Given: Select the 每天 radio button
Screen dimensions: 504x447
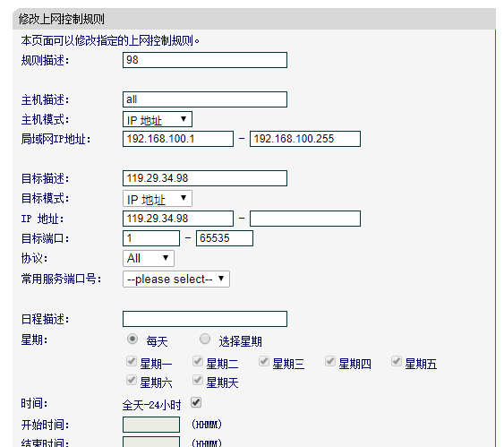Looking at the screenshot, I should [132, 340].
